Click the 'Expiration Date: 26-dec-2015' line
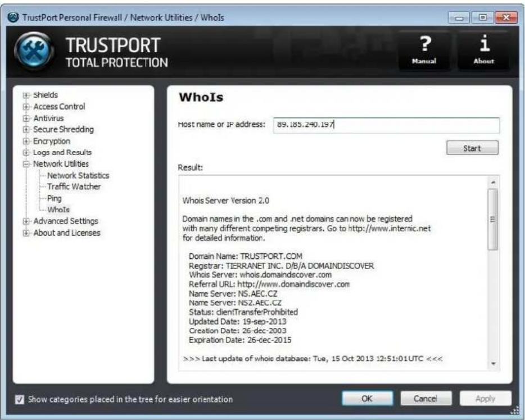 point(240,340)
